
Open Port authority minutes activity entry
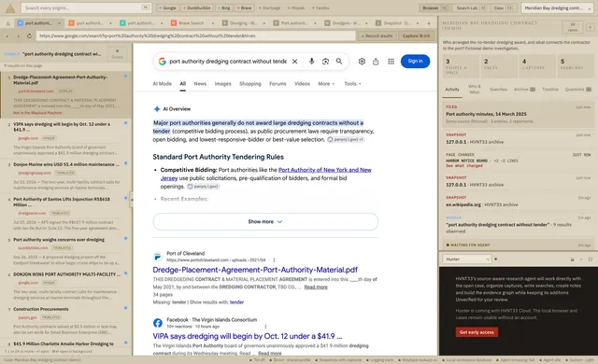(518, 114)
